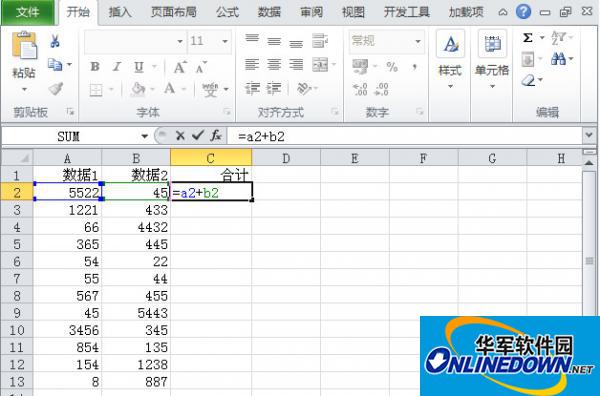Image resolution: width=600 pixels, height=396 pixels.
Task: Switch to the 审阅 Review tab
Action: pos(311,12)
